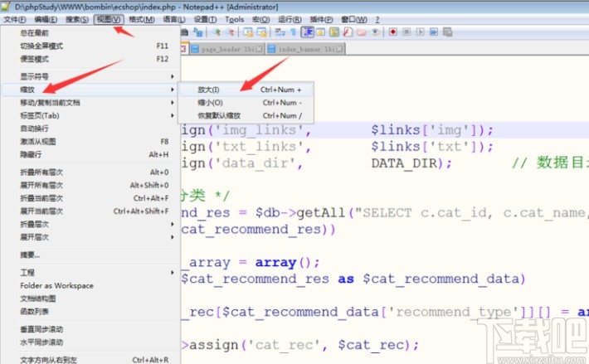Open the 宏(O) menu
589x364 pixels.
[260, 20]
